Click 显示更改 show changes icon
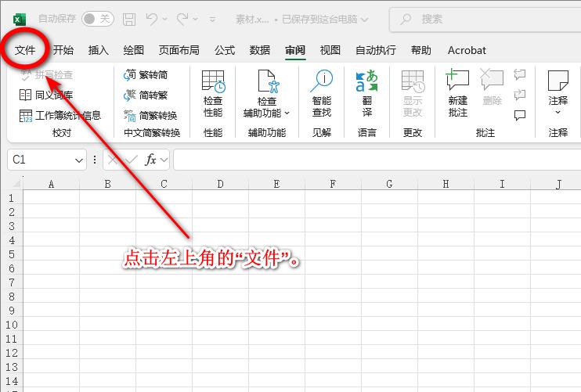Viewport: 581px width, 392px height. pos(413,81)
